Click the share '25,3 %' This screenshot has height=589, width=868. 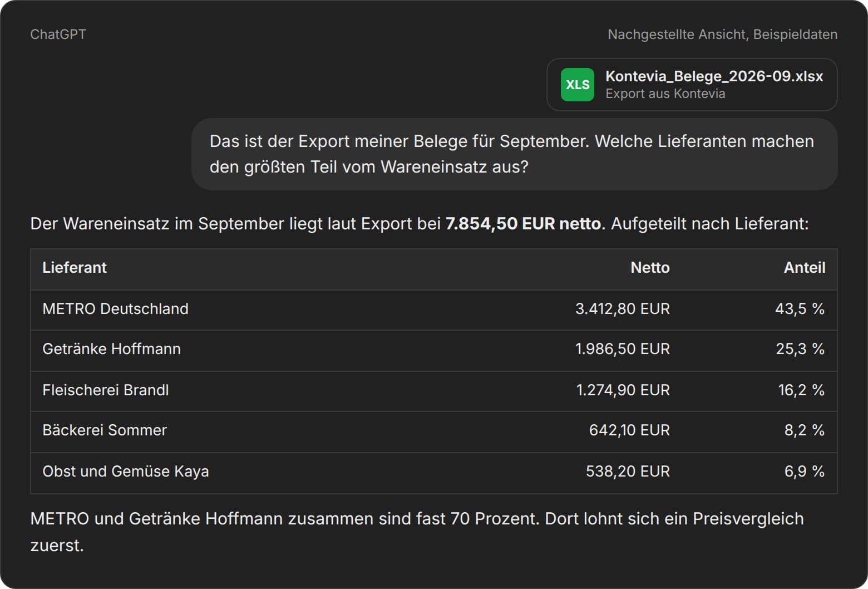point(800,349)
